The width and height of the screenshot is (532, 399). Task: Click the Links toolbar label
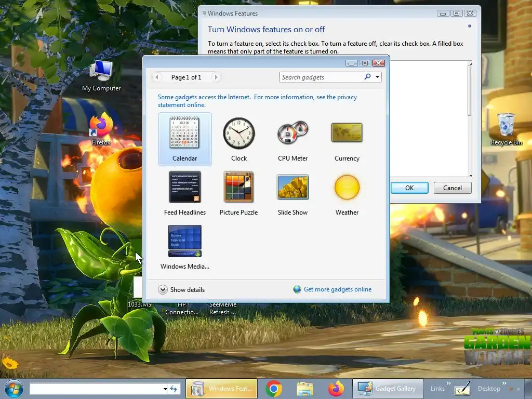[x=437, y=389]
